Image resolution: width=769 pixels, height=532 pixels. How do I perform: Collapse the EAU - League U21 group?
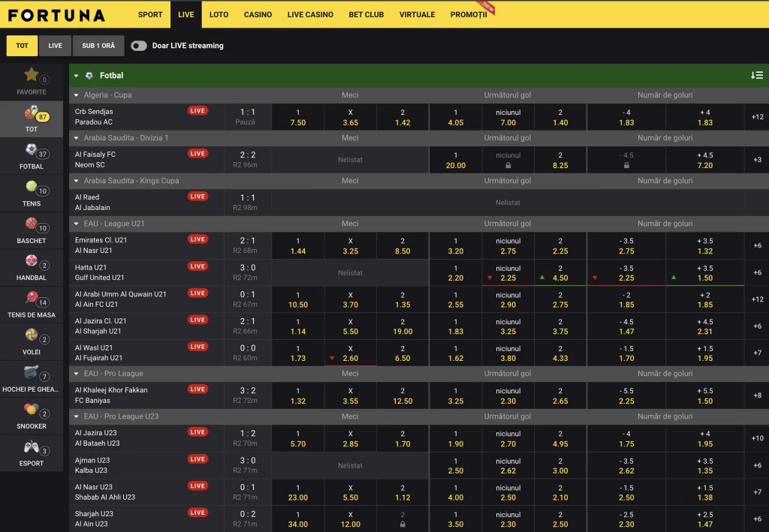click(77, 224)
